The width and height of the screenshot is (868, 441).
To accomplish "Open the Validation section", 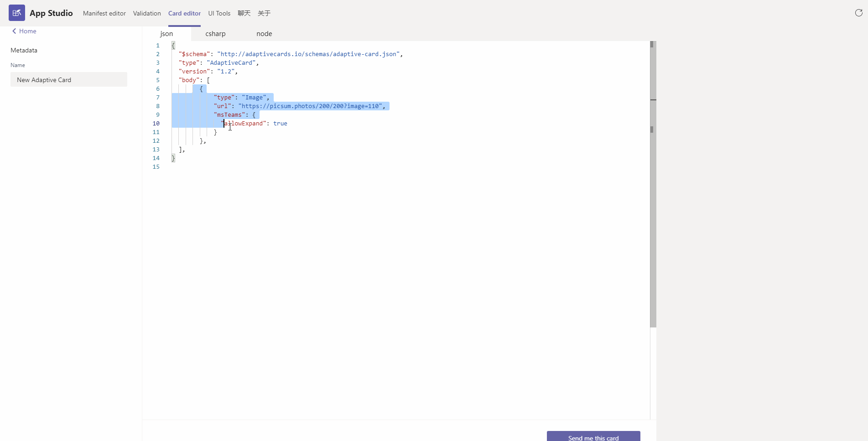I will 146,13.
